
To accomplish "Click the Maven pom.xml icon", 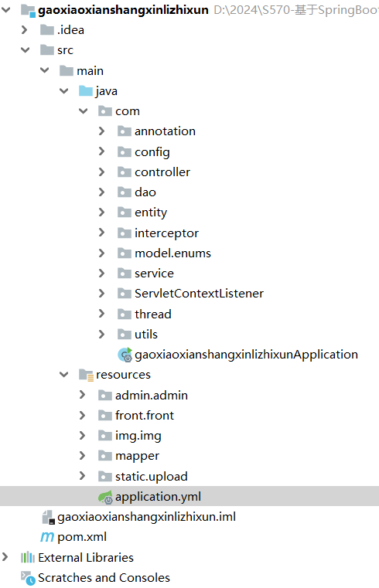I will tap(47, 537).
